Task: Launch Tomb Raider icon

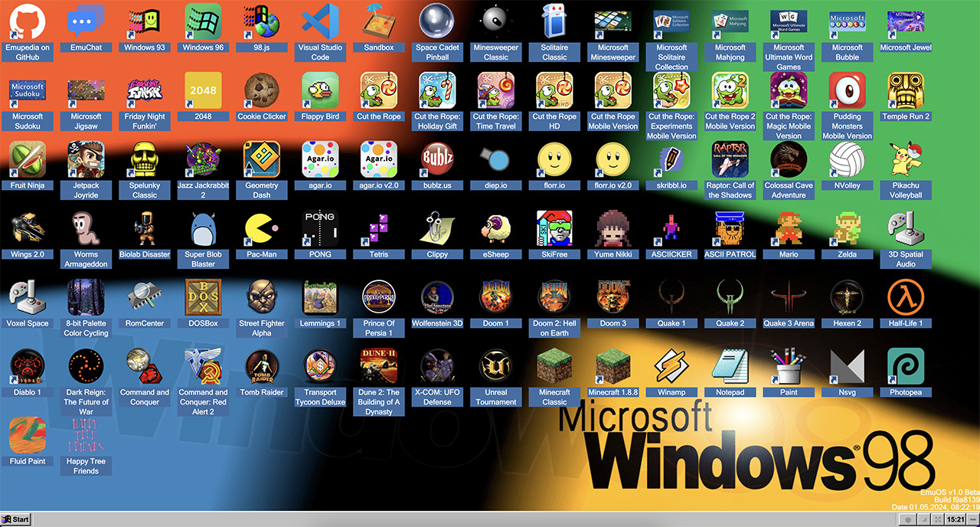Action: pyautogui.click(x=262, y=366)
